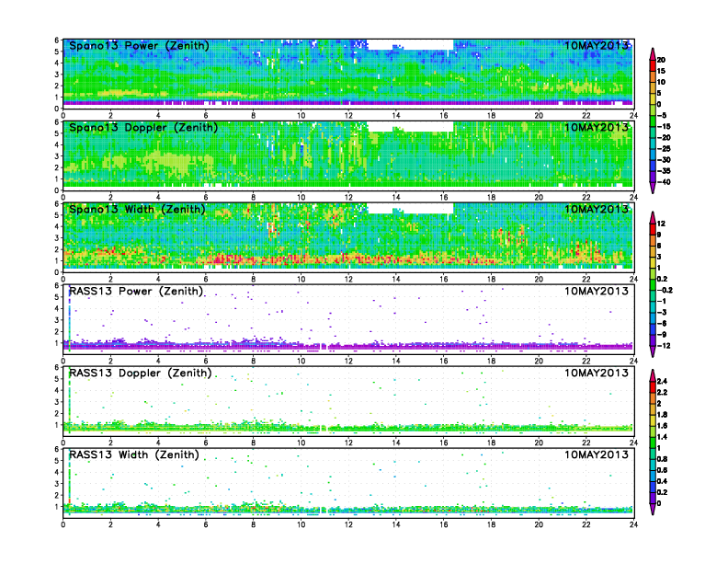
Task: Click the downward arrow cap of middle color scale
Action: point(653,351)
